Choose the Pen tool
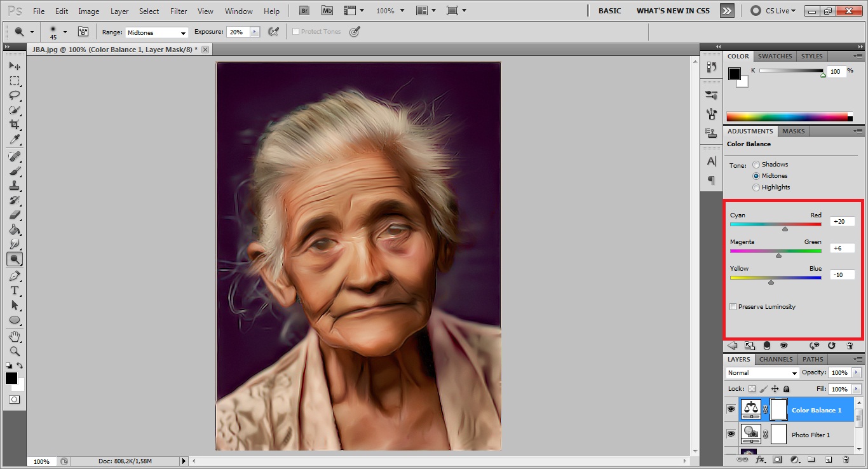 [x=14, y=276]
